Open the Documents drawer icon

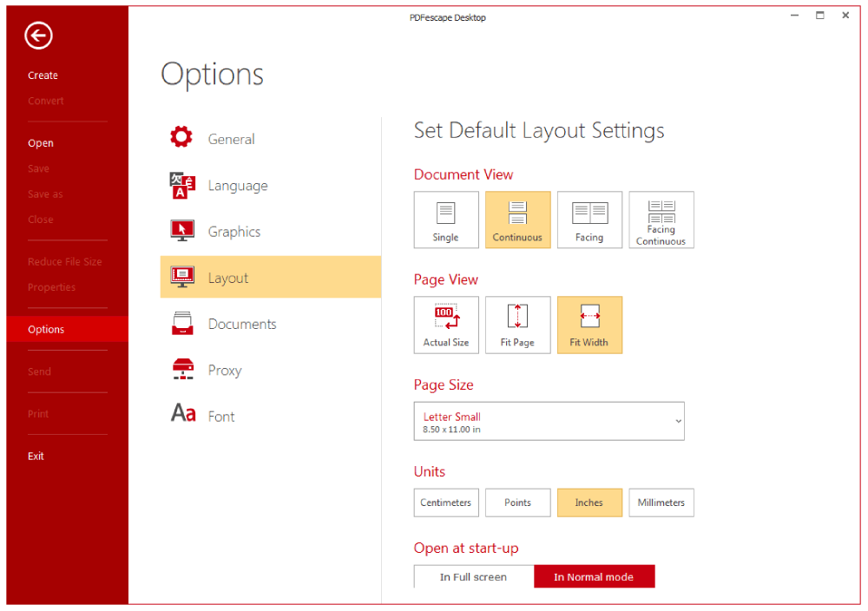[181, 324]
